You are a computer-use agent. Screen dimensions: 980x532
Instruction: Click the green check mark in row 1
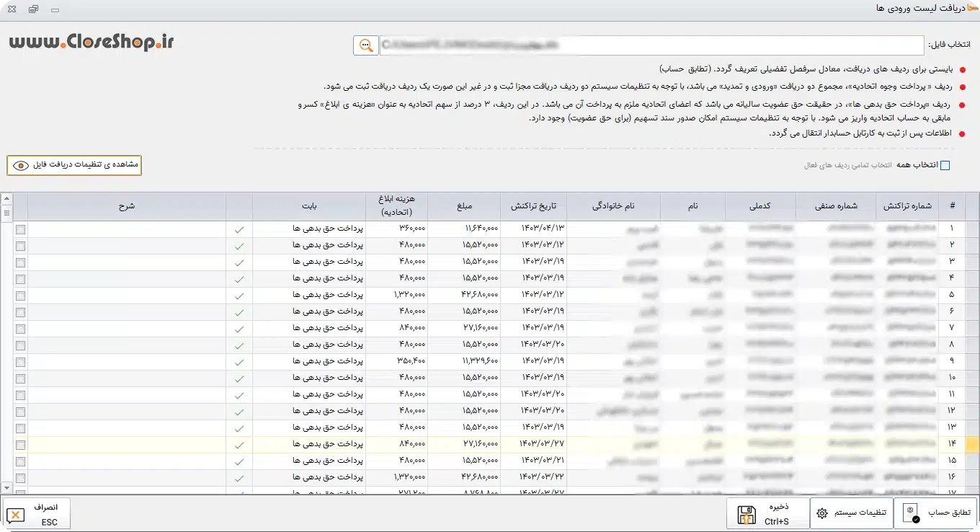(x=239, y=229)
